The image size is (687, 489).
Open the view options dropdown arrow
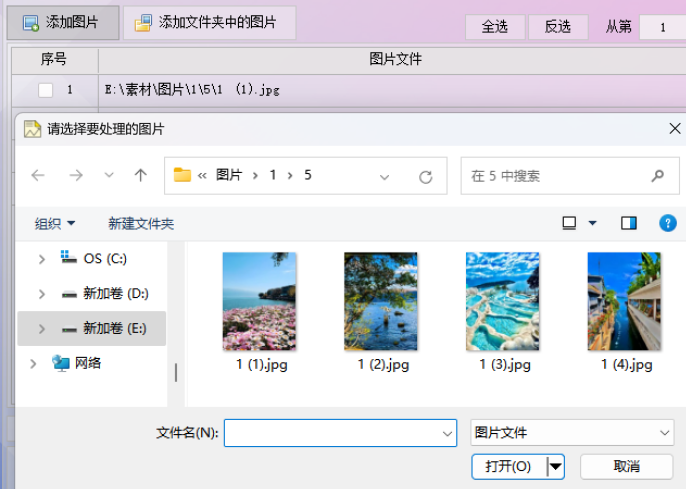(592, 223)
